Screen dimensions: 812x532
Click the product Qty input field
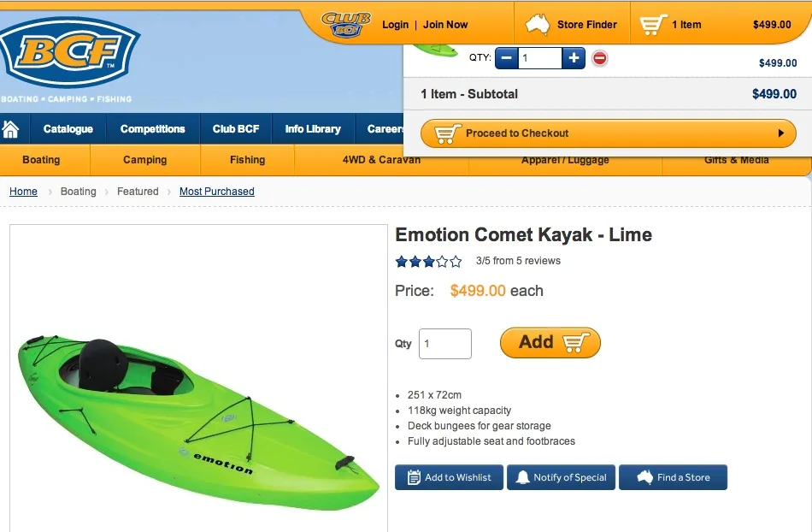tap(444, 344)
